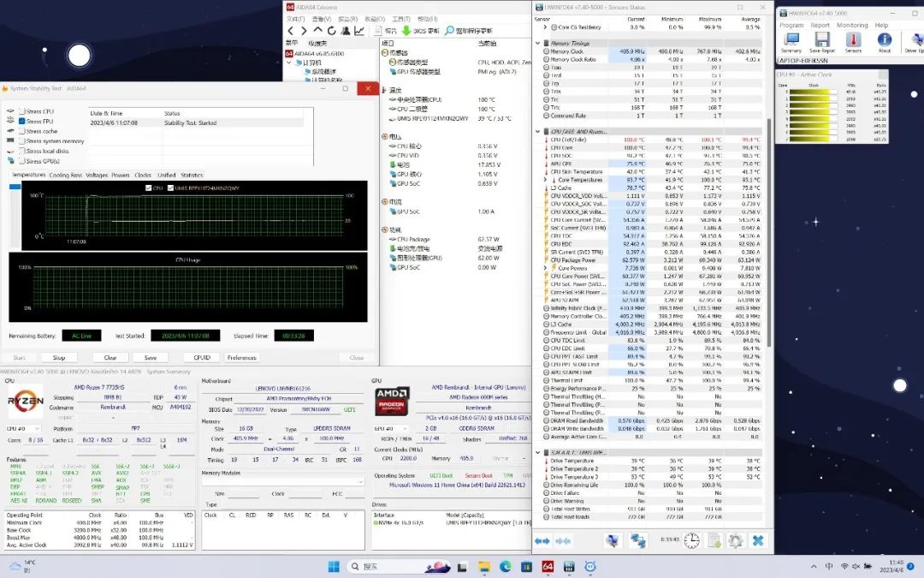Viewport: 924px width, 578px height.
Task: Open AIDA64 icon on the taskbar
Action: point(548,566)
